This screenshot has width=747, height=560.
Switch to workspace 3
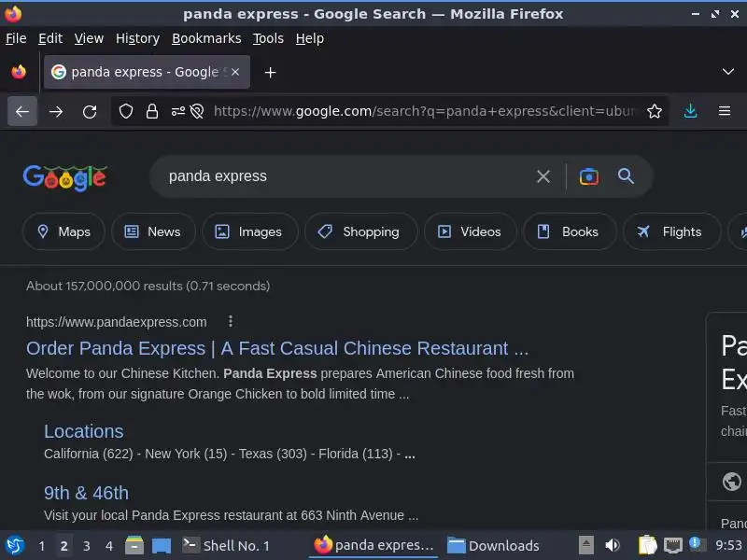pyautogui.click(x=86, y=546)
